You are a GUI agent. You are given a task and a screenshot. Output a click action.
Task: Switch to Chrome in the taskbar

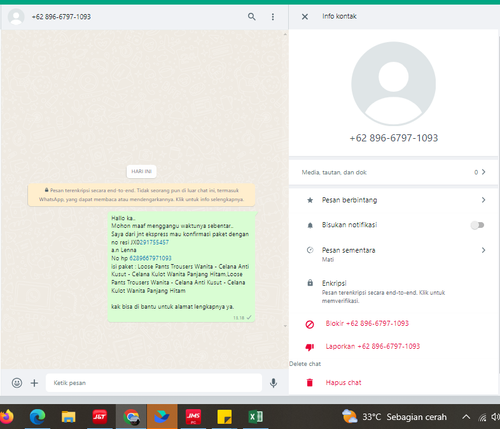(x=131, y=417)
